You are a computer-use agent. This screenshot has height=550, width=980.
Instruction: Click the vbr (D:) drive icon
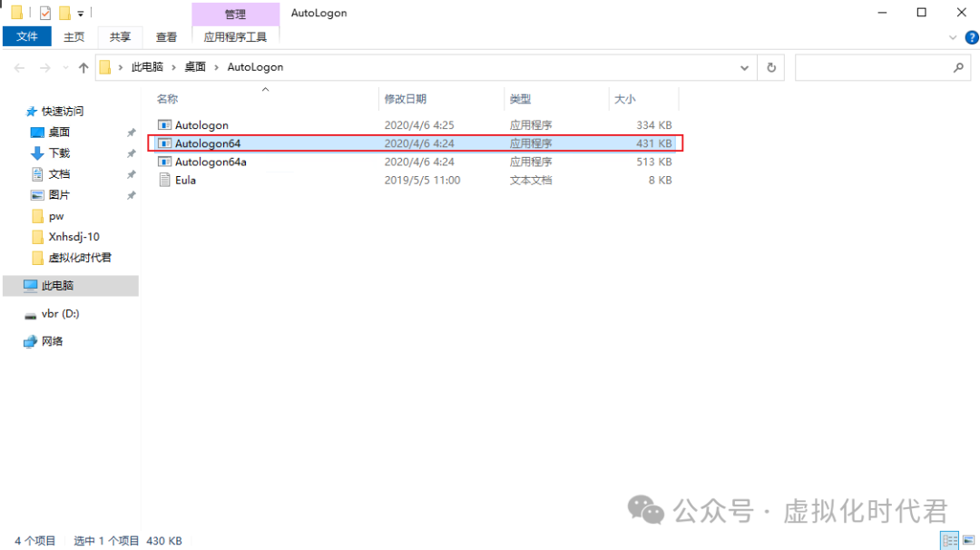click(30, 315)
